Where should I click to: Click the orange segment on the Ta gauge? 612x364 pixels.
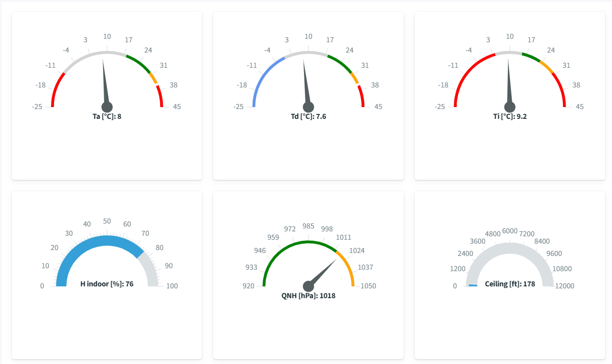coord(153,78)
